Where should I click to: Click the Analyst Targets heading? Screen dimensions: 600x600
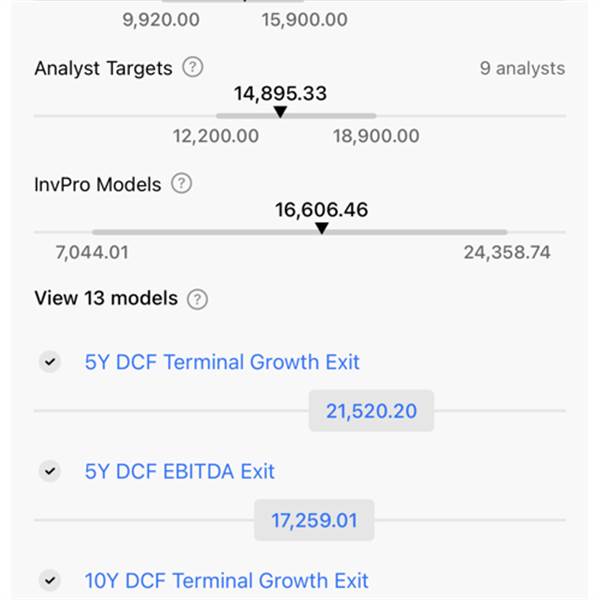click(x=103, y=68)
